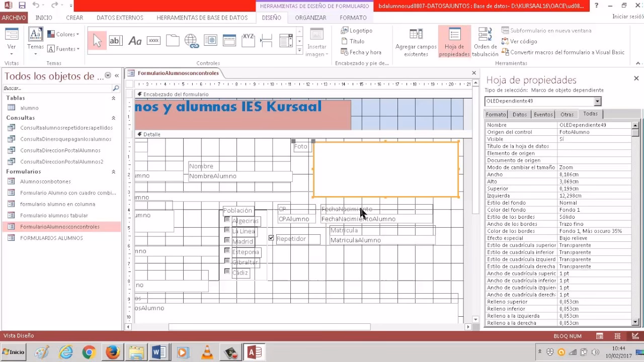644x362 pixels.
Task: Switch to the ORGANIZAR ribbon tab
Action: click(310, 18)
